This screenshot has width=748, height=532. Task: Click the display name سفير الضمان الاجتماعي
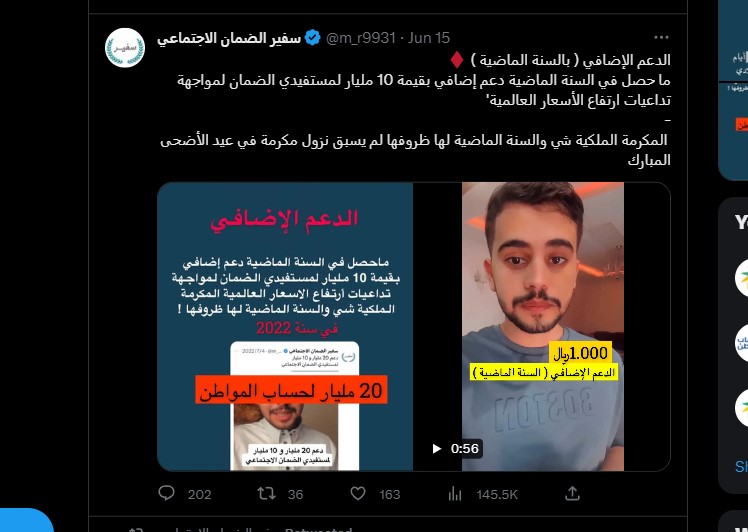click(x=229, y=38)
